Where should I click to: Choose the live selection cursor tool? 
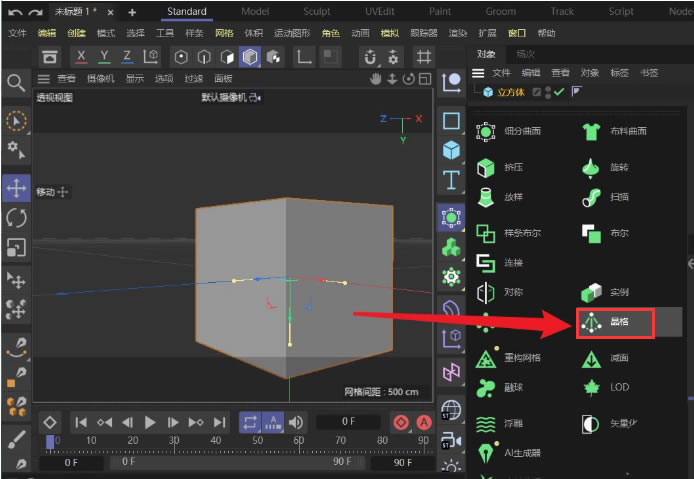(16, 121)
